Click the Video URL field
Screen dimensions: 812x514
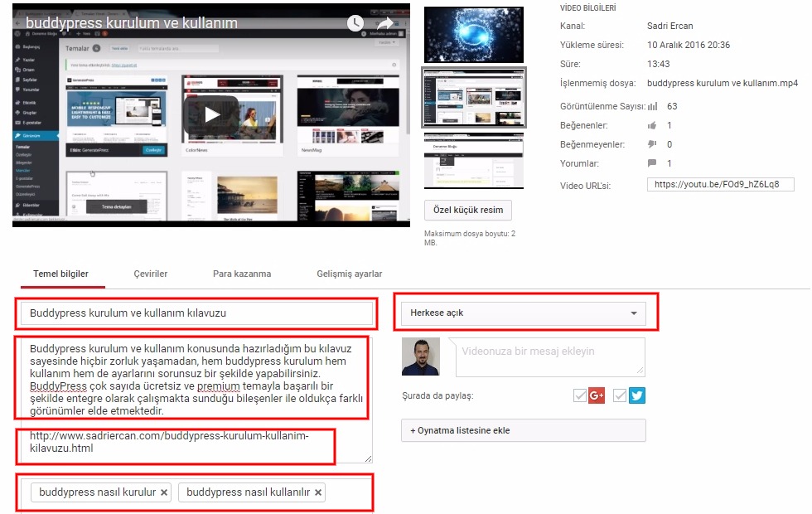coord(720,184)
